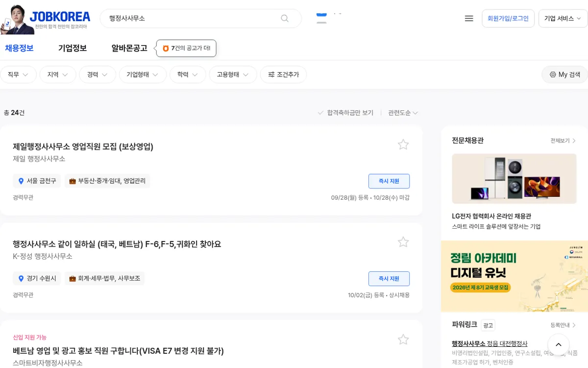Click the 부동산·중개·임대, 영업관리 category tag
588x368 pixels.
click(107, 181)
